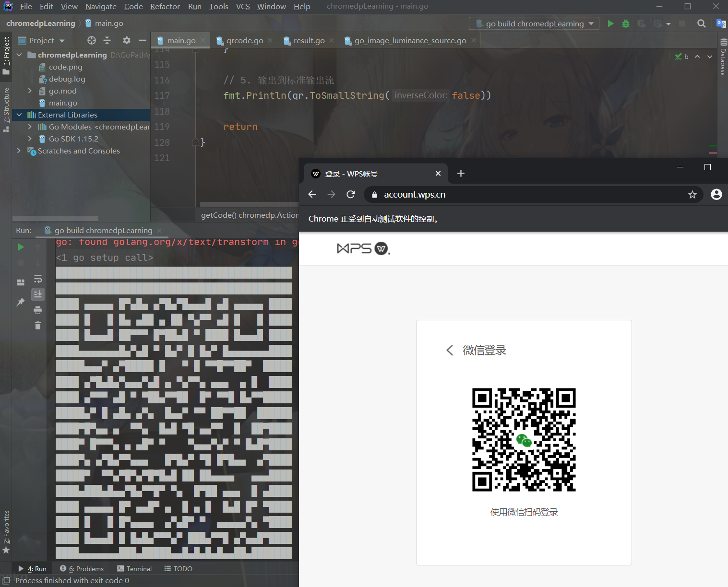The image size is (728, 587).
Task: Rerun the build from the Run panel
Action: [x=20, y=247]
